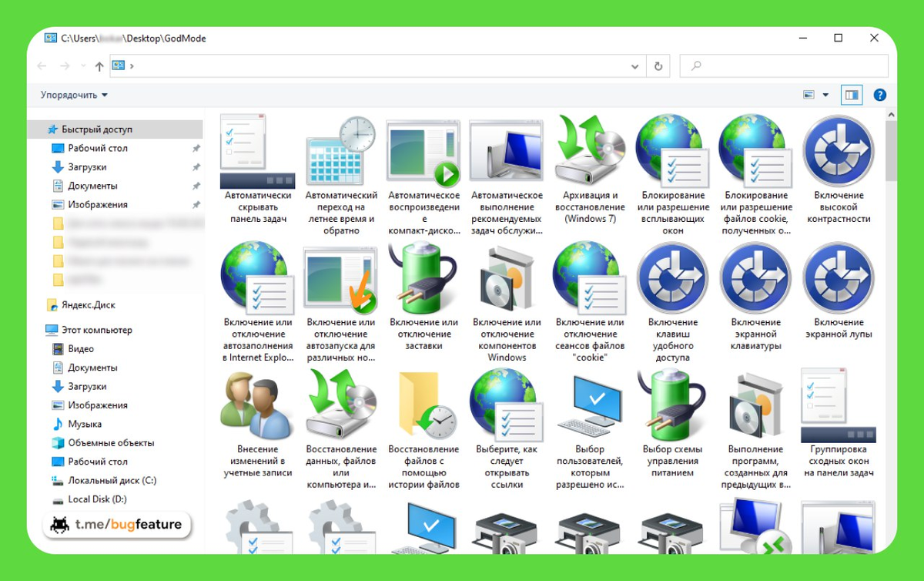
Task: Change the view layout button
Action: [808, 95]
